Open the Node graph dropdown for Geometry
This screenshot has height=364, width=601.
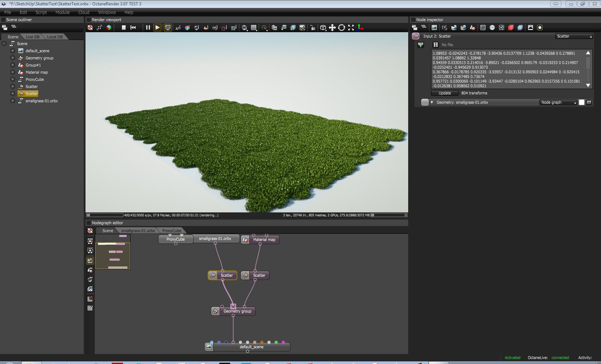[x=558, y=102]
